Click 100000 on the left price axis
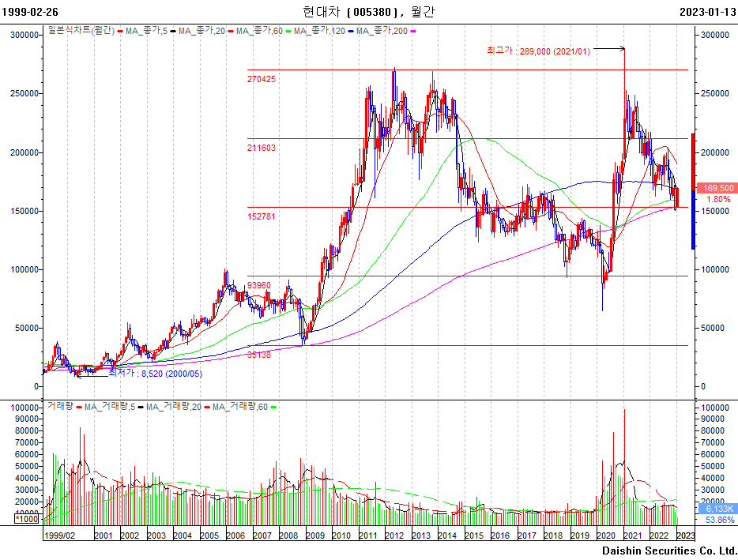 (24, 269)
